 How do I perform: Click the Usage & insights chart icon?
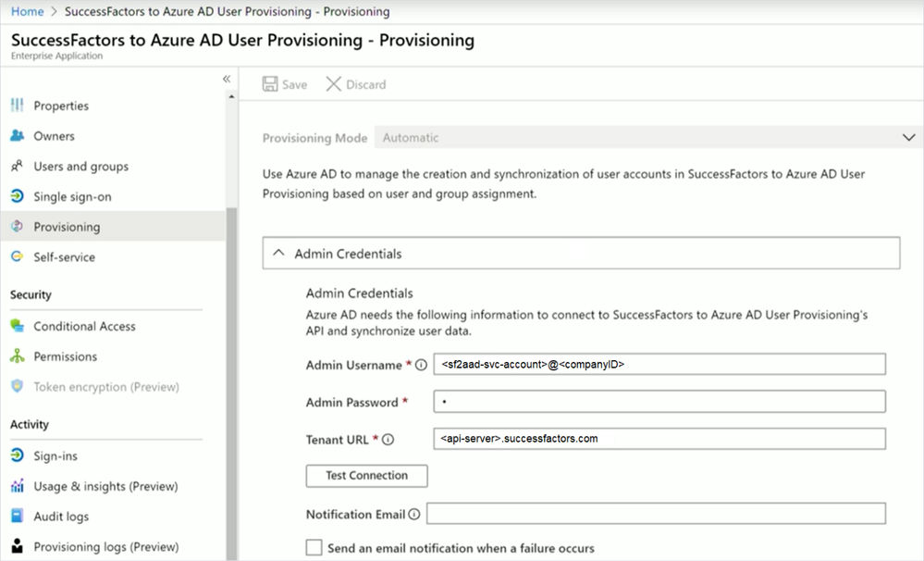(17, 485)
